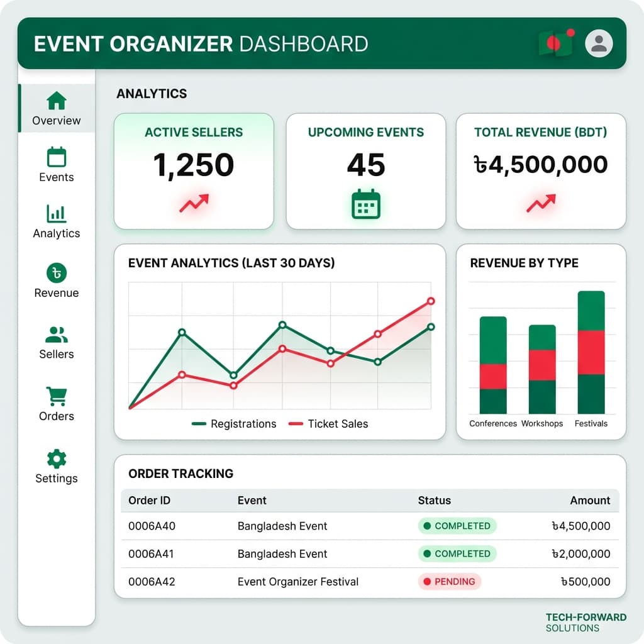Open the Orders section in the sidebar
Viewport: 644px width, 644px height.
pyautogui.click(x=56, y=396)
